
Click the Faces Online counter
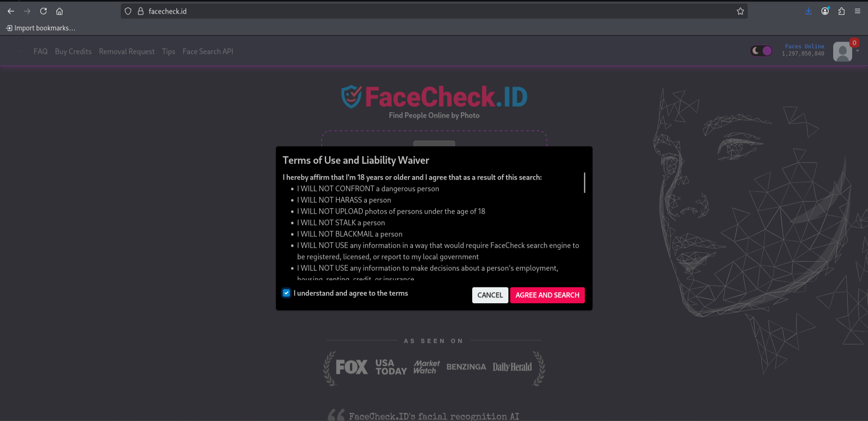pyautogui.click(x=803, y=50)
